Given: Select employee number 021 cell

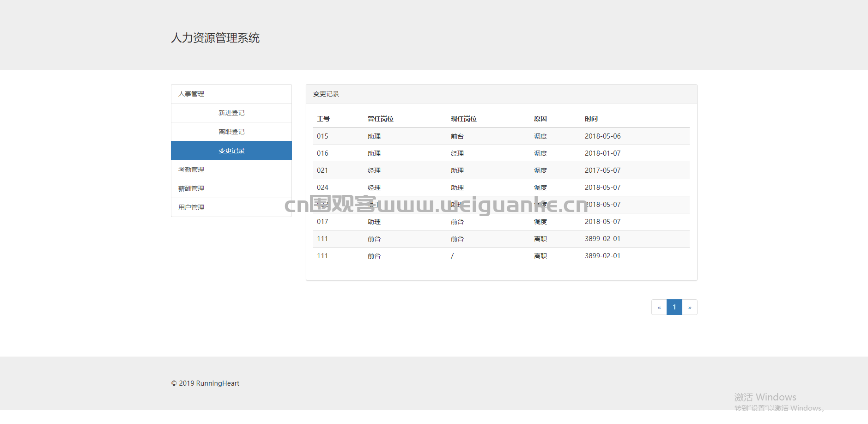Looking at the screenshot, I should (322, 170).
